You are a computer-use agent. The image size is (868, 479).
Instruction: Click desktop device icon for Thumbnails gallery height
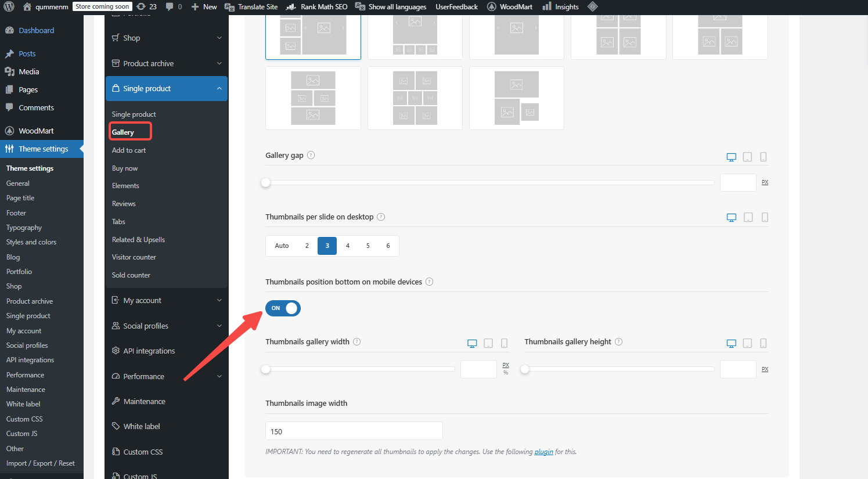click(x=731, y=343)
